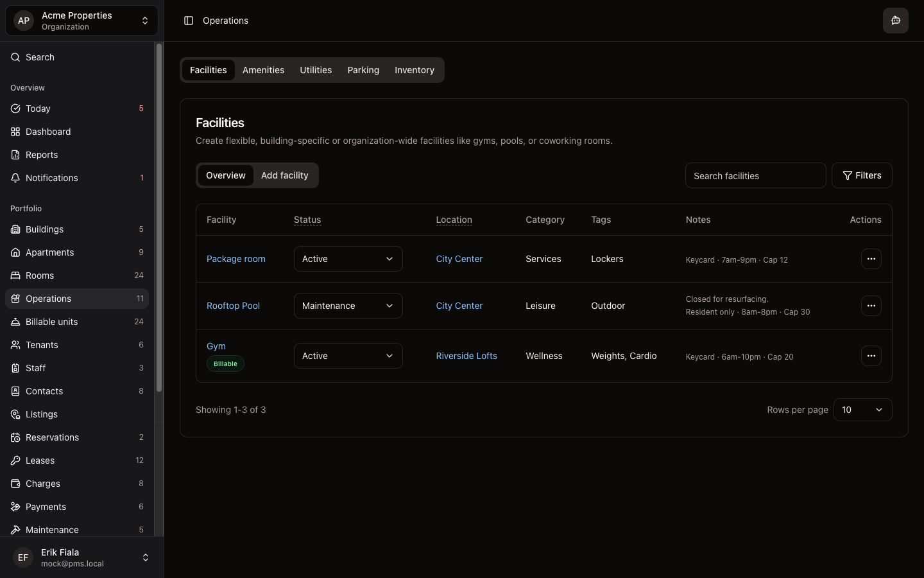
Task: Select the Overview segment toggle
Action: [225, 175]
